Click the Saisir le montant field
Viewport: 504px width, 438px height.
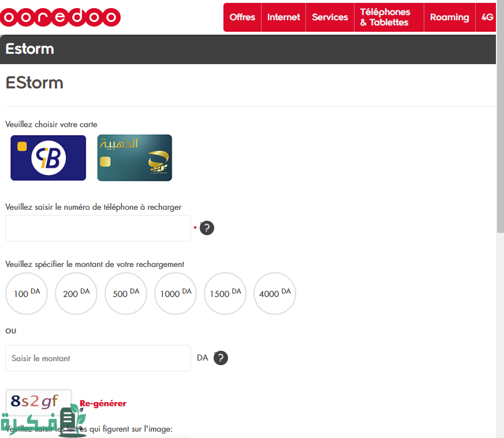[x=98, y=358]
